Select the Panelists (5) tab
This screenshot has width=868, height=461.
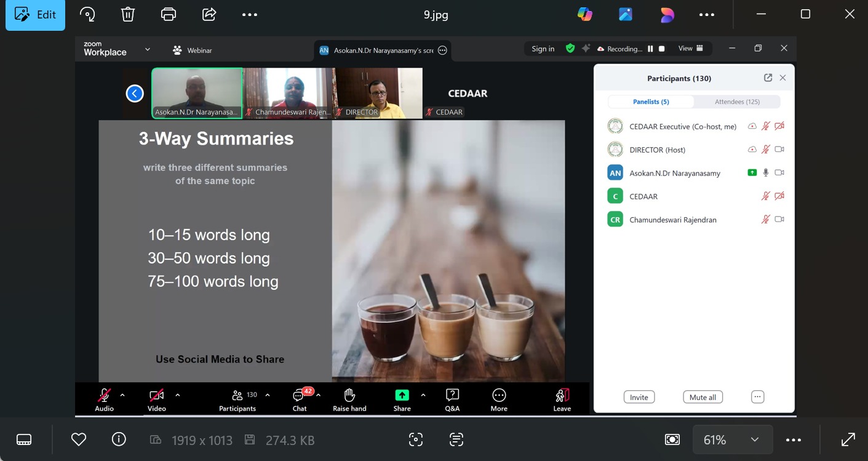click(651, 102)
